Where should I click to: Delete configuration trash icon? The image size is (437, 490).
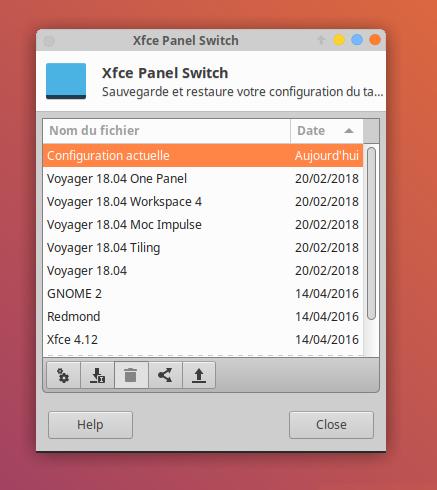131,375
